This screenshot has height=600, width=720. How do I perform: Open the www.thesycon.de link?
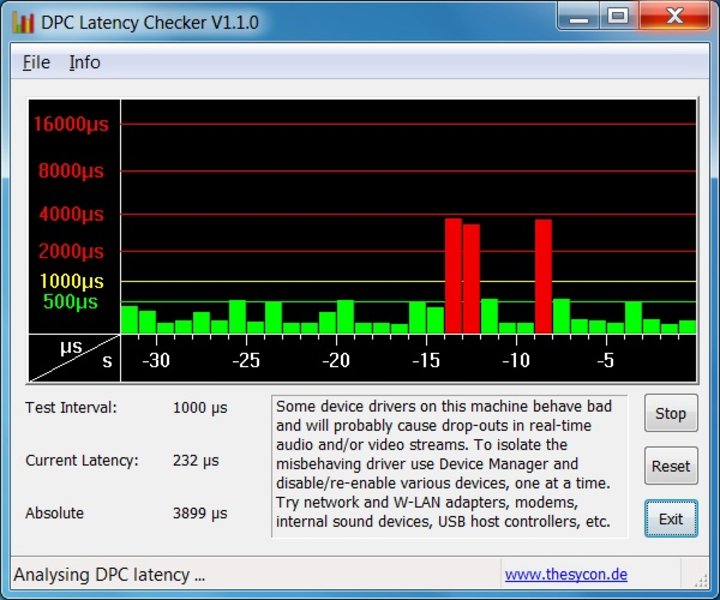point(566,574)
